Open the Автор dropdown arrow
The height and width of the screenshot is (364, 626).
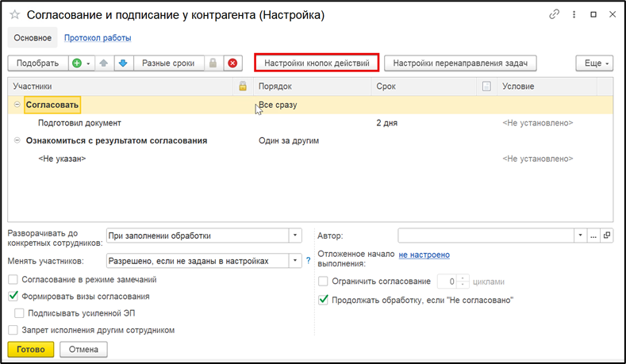[580, 236]
